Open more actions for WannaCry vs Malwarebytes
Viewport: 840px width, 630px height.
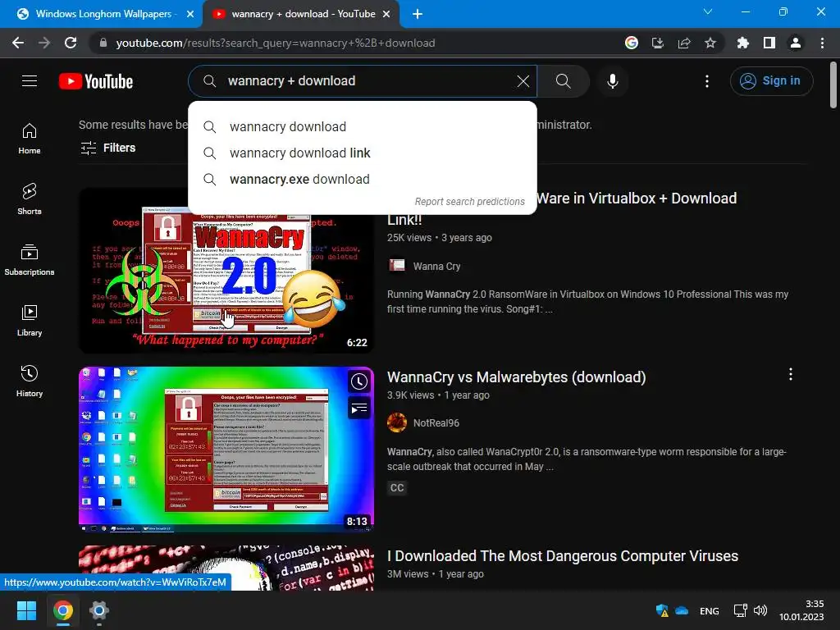tap(791, 374)
